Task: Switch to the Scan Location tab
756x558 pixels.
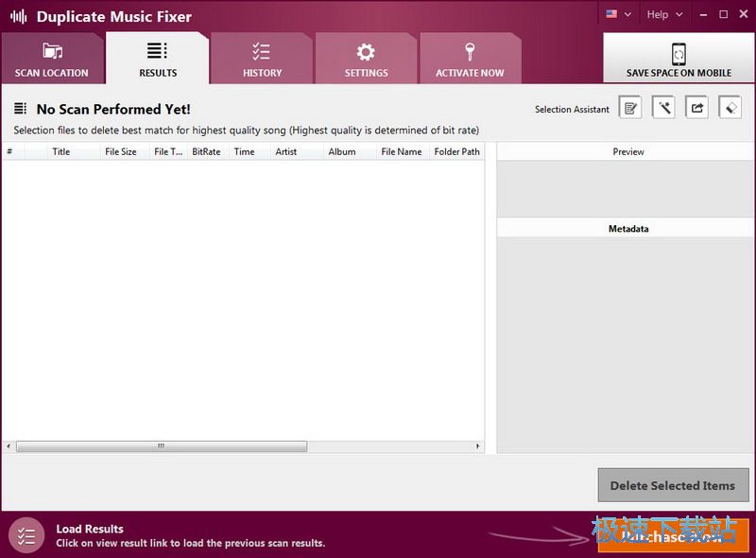Action: 52,60
